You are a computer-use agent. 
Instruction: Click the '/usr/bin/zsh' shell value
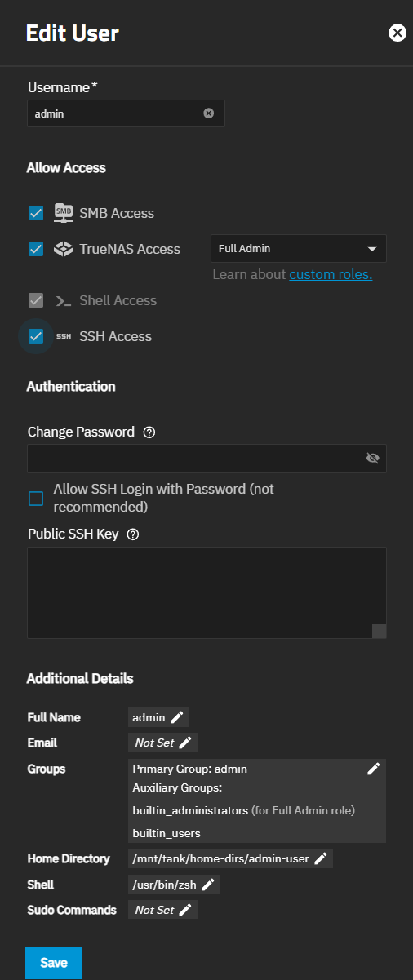165,884
